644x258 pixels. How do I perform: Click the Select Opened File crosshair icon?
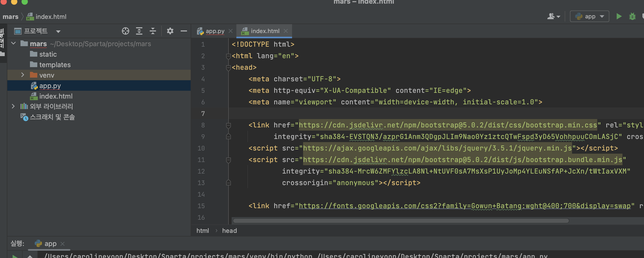[x=126, y=31]
